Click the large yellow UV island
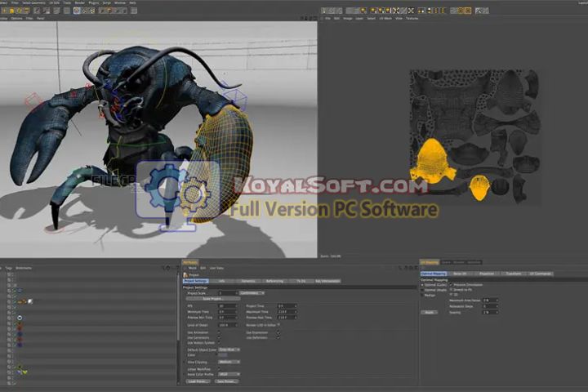Image resolution: width=588 pixels, height=392 pixels. pyautogui.click(x=432, y=162)
